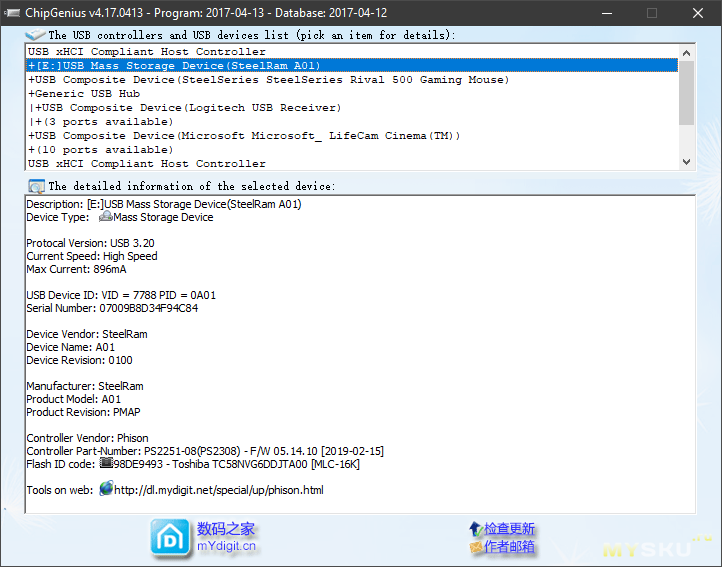The image size is (722, 567).
Task: Select the (3 ports available) row
Action: tap(352, 122)
